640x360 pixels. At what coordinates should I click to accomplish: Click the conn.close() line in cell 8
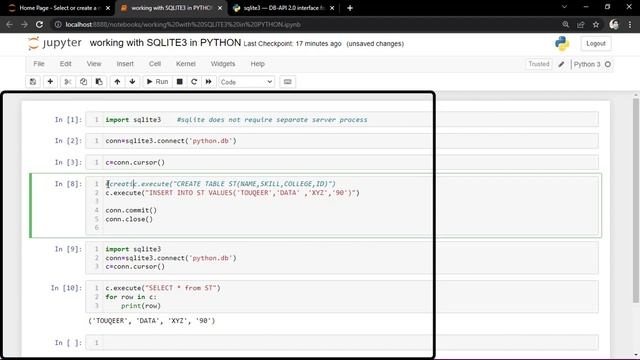[x=129, y=219]
